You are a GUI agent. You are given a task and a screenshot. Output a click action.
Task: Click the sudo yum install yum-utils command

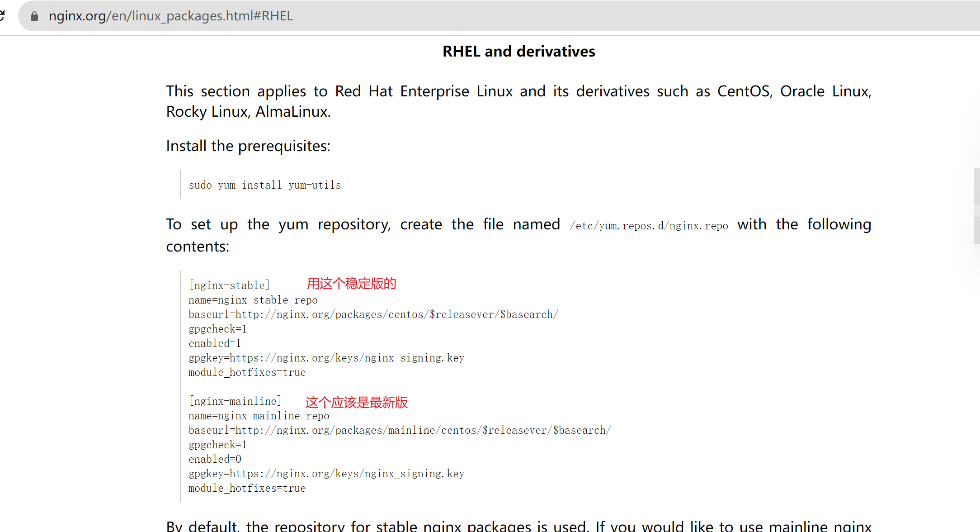[264, 185]
